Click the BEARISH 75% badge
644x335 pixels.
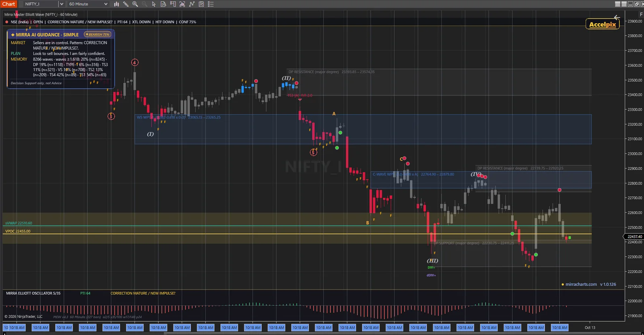point(97,35)
